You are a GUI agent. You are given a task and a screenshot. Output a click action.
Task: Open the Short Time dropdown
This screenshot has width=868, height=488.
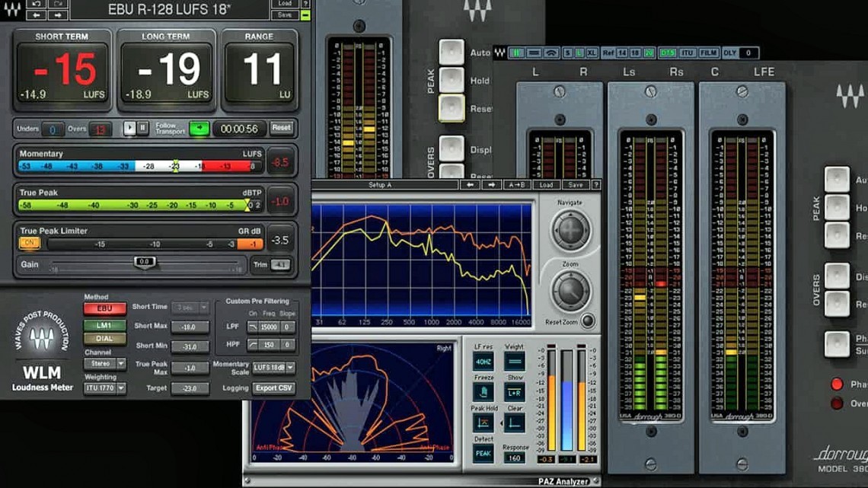tap(190, 307)
